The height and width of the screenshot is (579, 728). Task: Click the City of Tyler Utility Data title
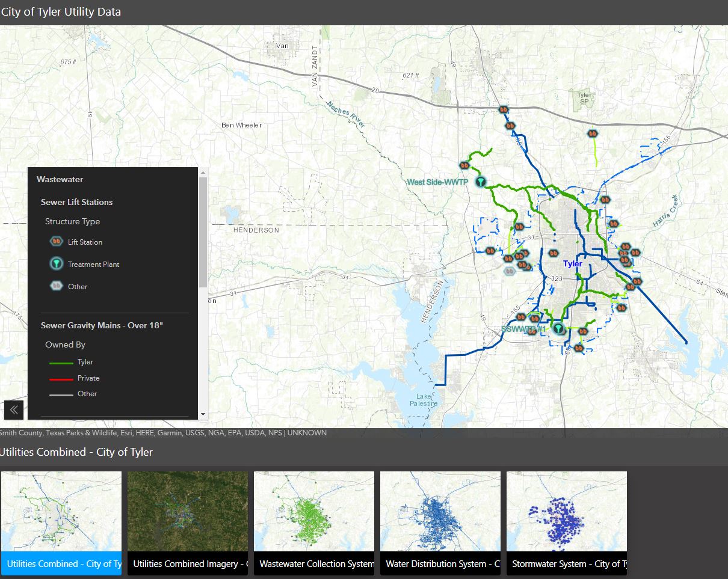[x=61, y=11]
